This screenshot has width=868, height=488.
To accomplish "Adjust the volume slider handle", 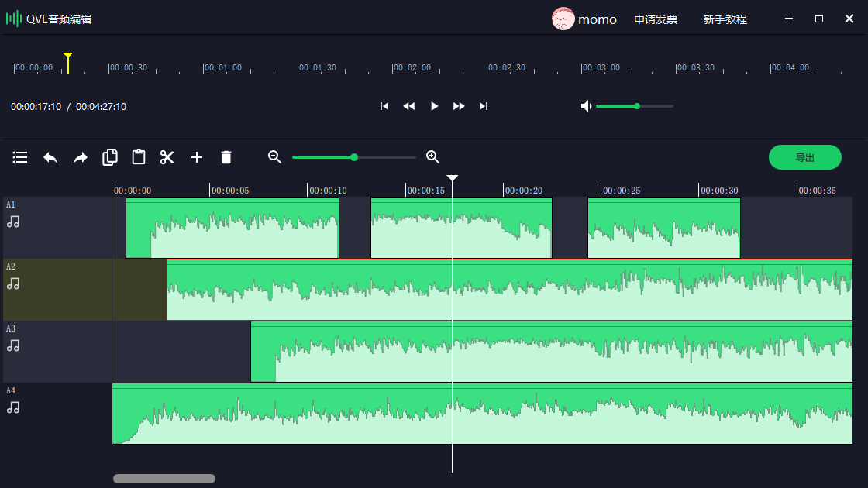I will (637, 106).
